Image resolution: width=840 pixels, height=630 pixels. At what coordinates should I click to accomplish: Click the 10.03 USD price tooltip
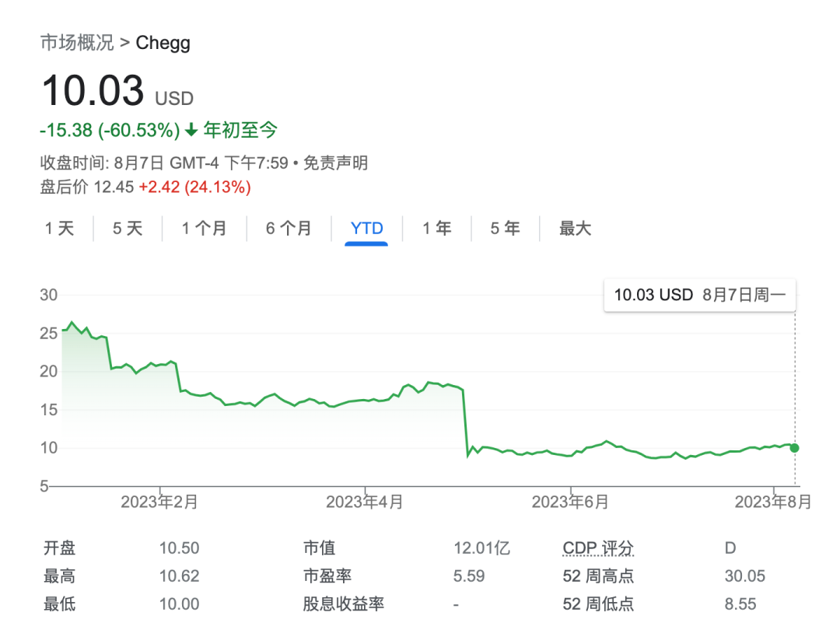coord(700,295)
